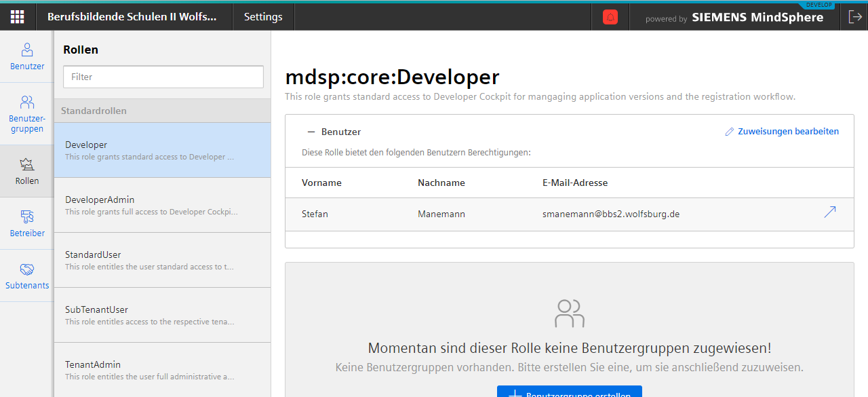Select the DeveloperAdmin role
The image size is (868, 397).
pyautogui.click(x=162, y=205)
